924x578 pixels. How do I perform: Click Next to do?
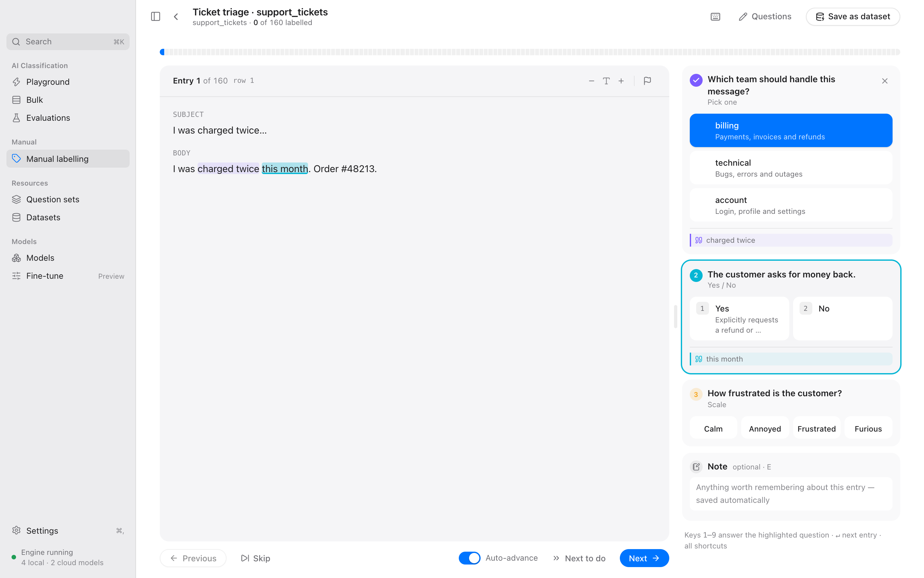579,558
